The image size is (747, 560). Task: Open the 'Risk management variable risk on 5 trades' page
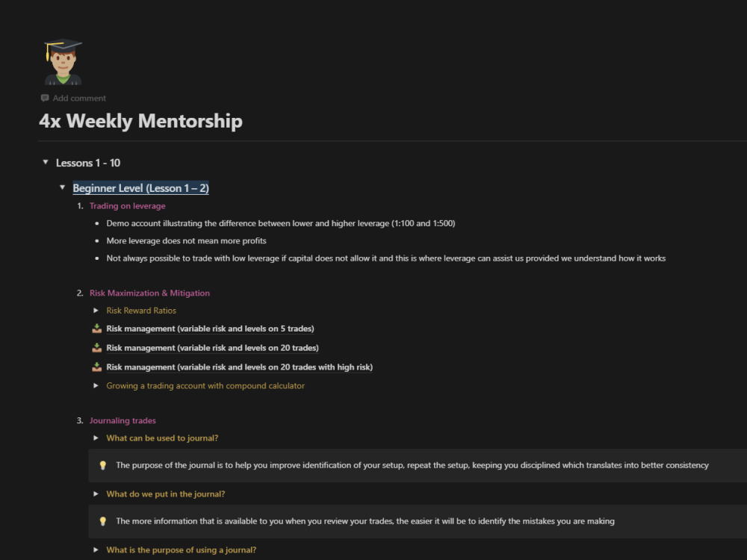210,328
